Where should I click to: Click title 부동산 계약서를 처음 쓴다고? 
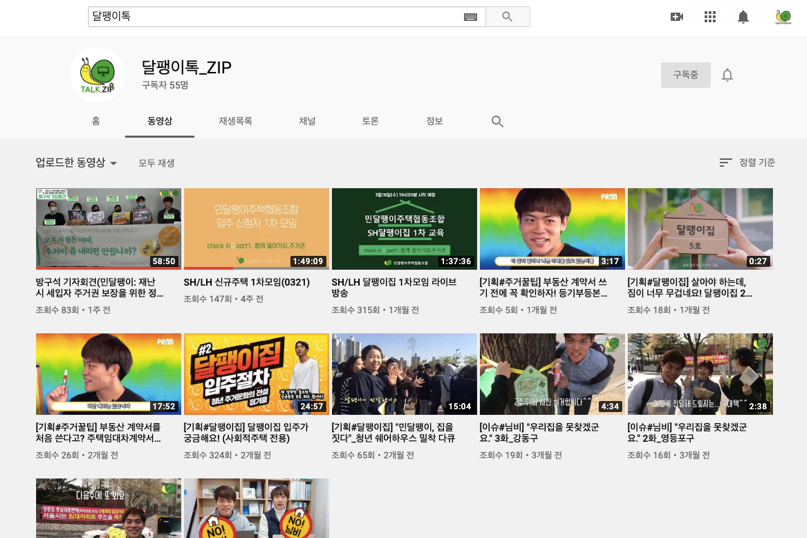tap(98, 433)
